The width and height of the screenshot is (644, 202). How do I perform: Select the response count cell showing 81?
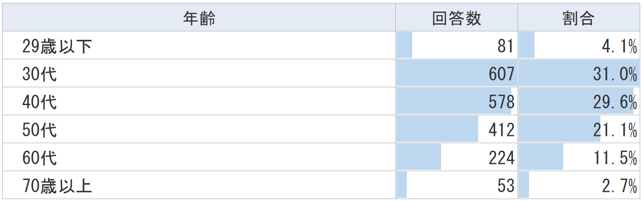tap(457, 46)
